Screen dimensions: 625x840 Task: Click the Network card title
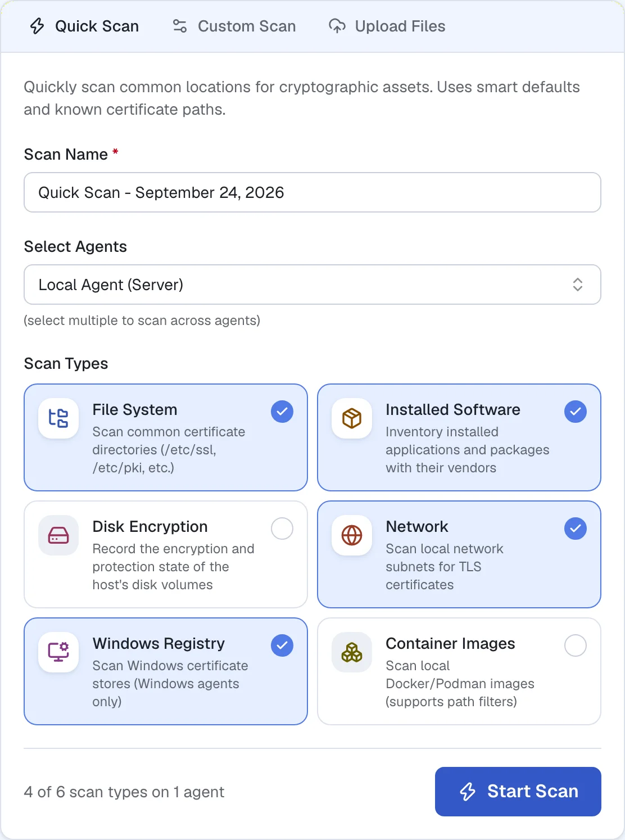pyautogui.click(x=417, y=527)
